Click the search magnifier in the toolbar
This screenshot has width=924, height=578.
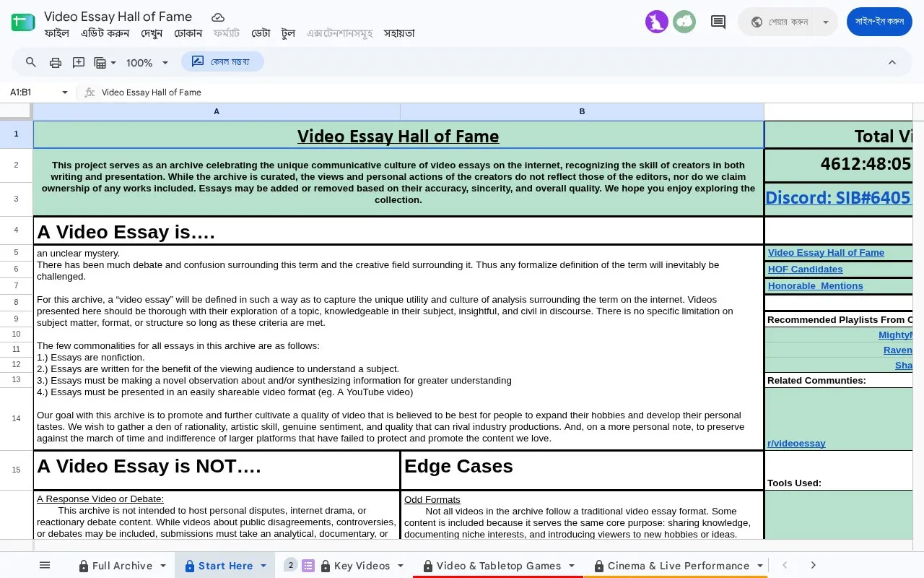click(x=31, y=62)
